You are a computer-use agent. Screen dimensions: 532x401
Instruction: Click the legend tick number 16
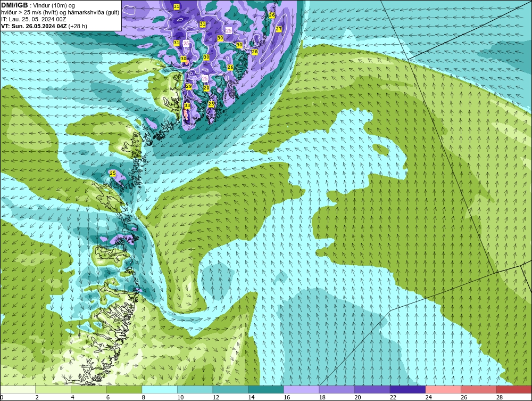[x=287, y=397]
